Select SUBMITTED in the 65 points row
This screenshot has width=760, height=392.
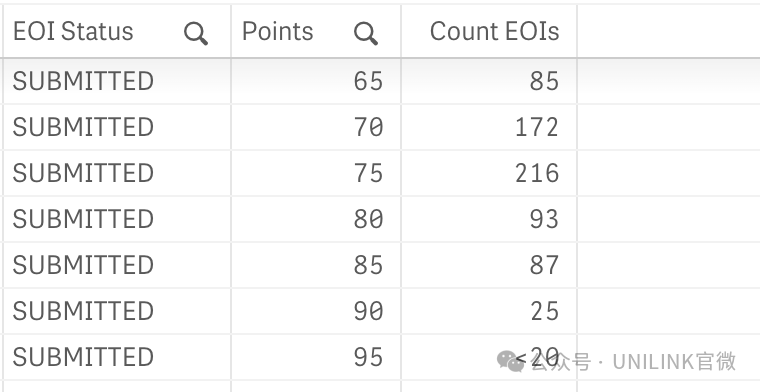[x=83, y=81]
